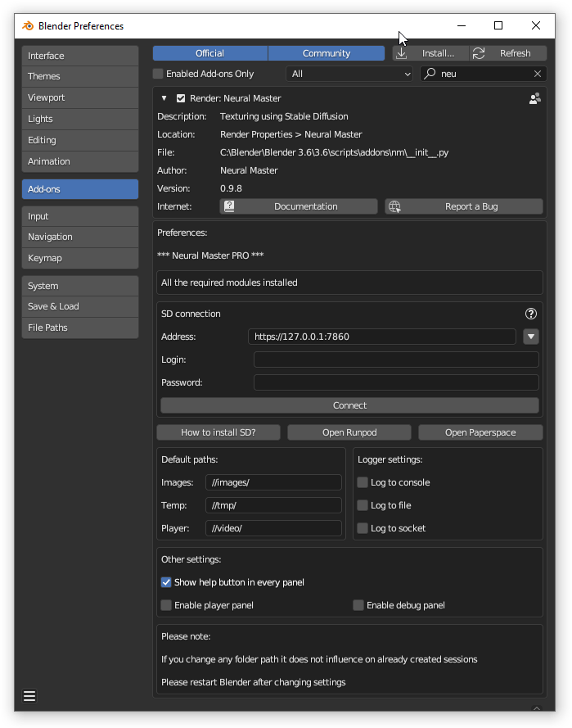
Task: Click 'All the required modules installed' message
Action: coord(229,283)
